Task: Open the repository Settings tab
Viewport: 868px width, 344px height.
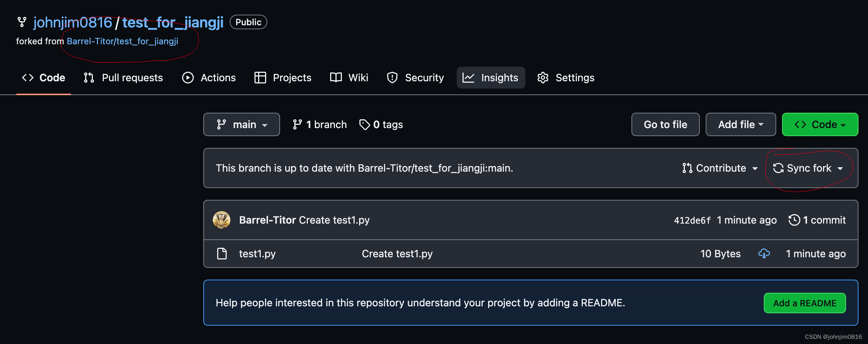Action: [x=566, y=78]
